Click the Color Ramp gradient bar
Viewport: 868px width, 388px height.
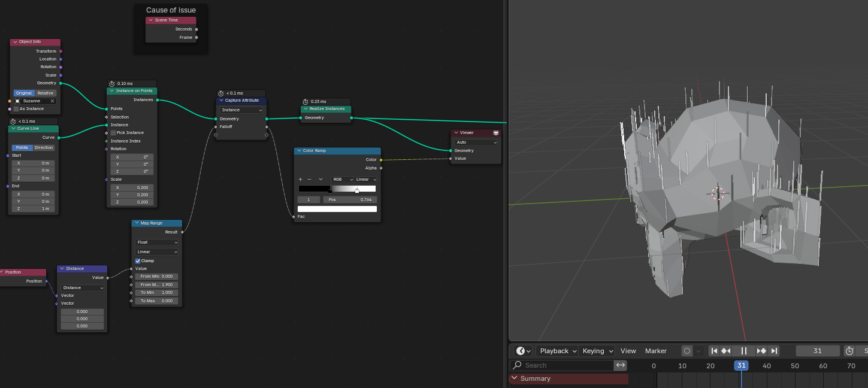click(337, 189)
